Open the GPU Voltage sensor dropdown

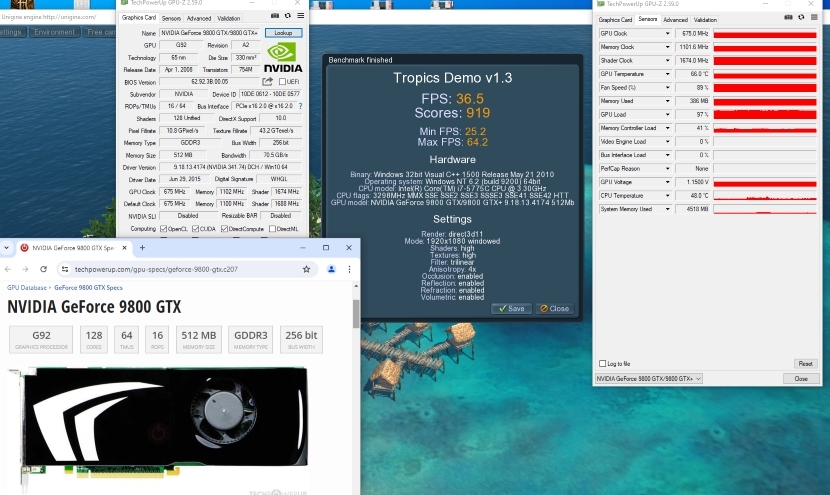point(667,182)
